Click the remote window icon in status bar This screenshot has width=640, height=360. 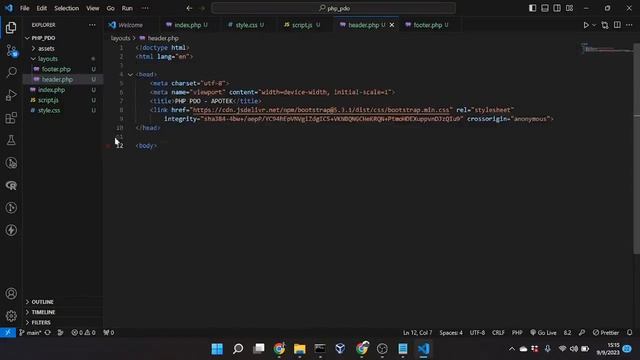pos(8,333)
